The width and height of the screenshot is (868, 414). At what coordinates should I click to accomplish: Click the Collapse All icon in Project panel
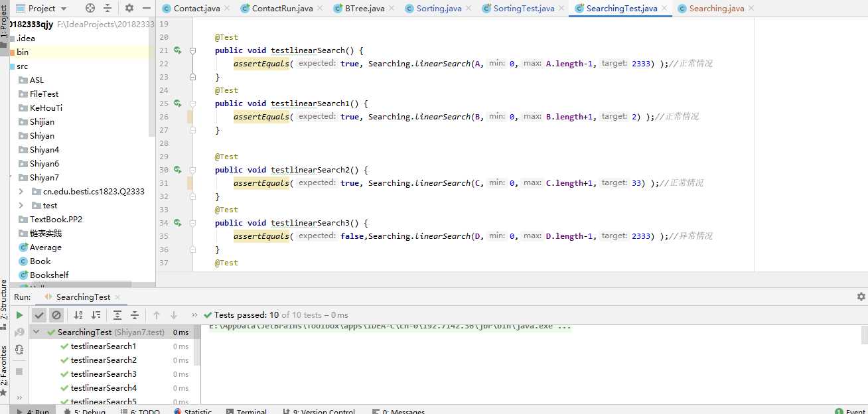(x=108, y=9)
